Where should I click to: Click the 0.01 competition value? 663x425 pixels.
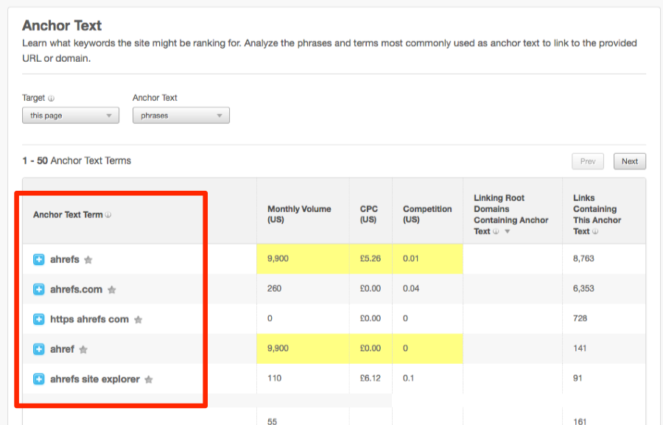(x=411, y=258)
